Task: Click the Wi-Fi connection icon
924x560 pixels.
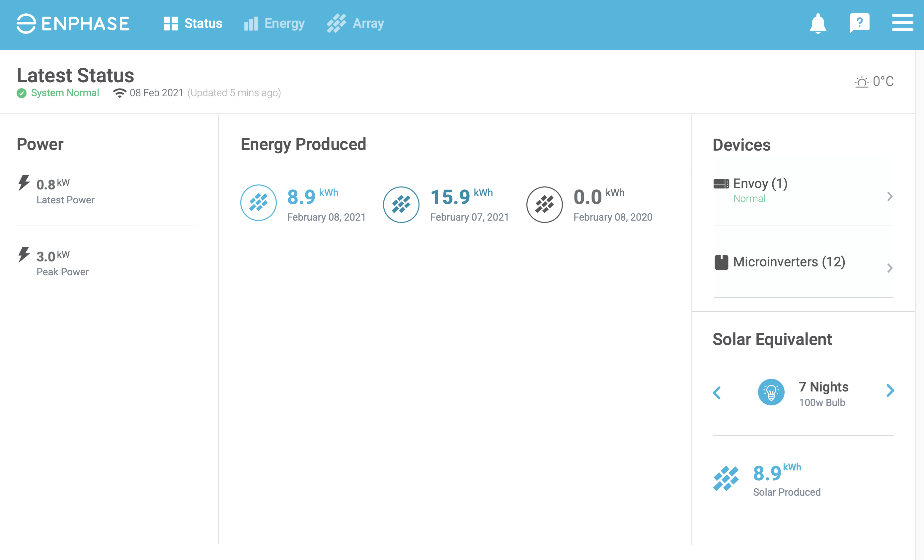Action: tap(119, 93)
